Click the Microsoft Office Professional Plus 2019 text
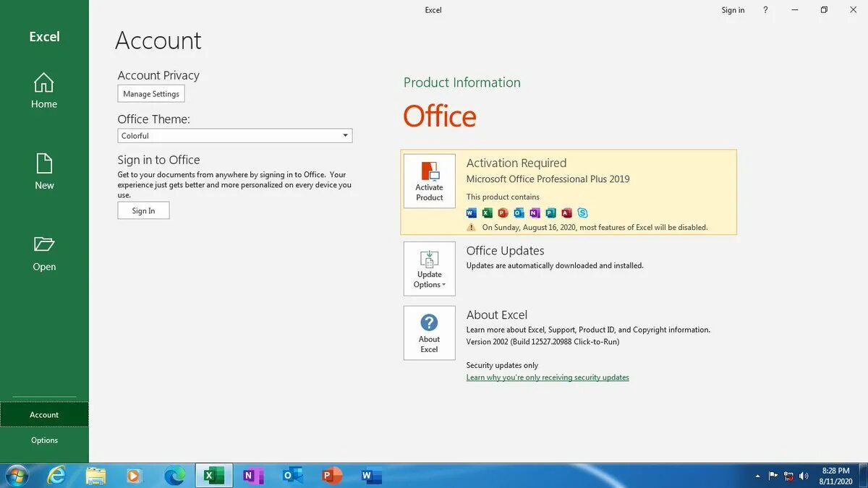868x488 pixels. tap(548, 179)
